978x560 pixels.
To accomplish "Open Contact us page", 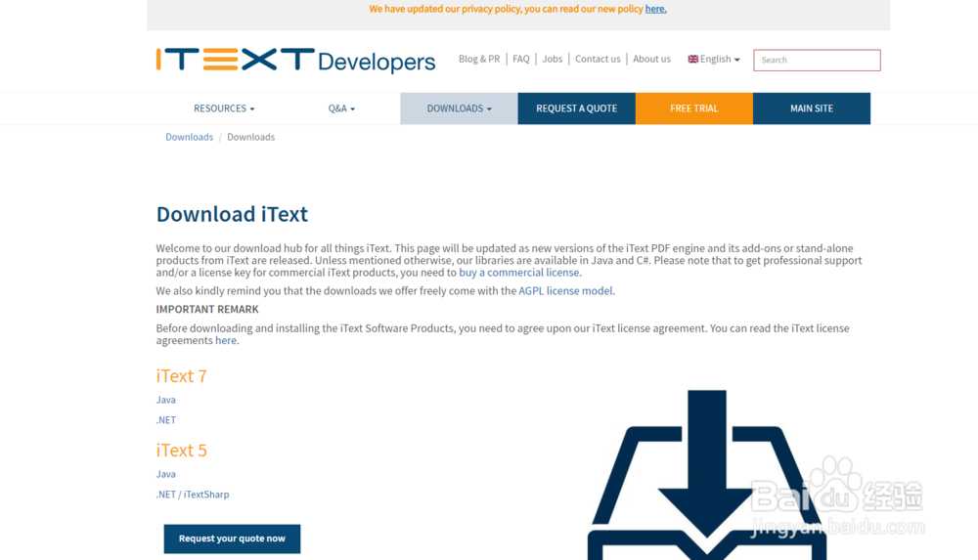I will 598,60.
